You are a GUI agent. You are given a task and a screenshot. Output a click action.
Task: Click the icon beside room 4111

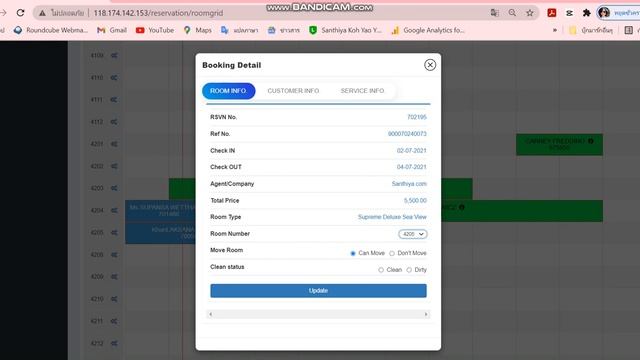coord(114,100)
